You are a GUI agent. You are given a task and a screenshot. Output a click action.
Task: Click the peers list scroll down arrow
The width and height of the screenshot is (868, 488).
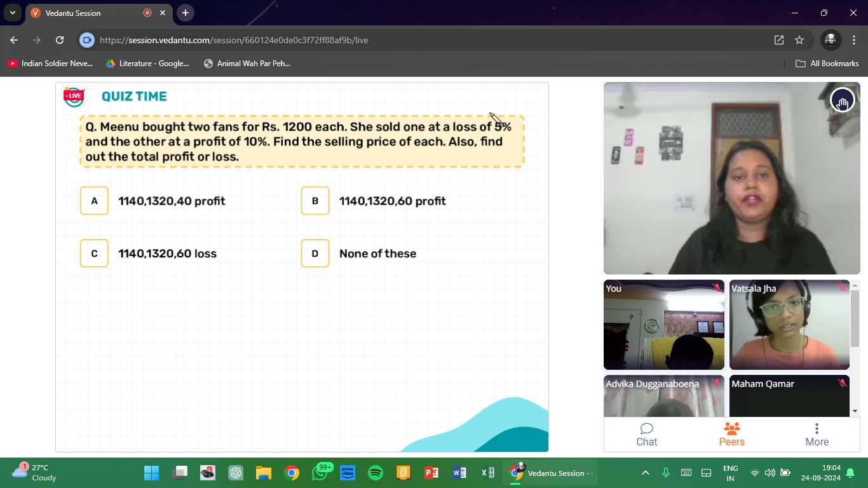[855, 411]
